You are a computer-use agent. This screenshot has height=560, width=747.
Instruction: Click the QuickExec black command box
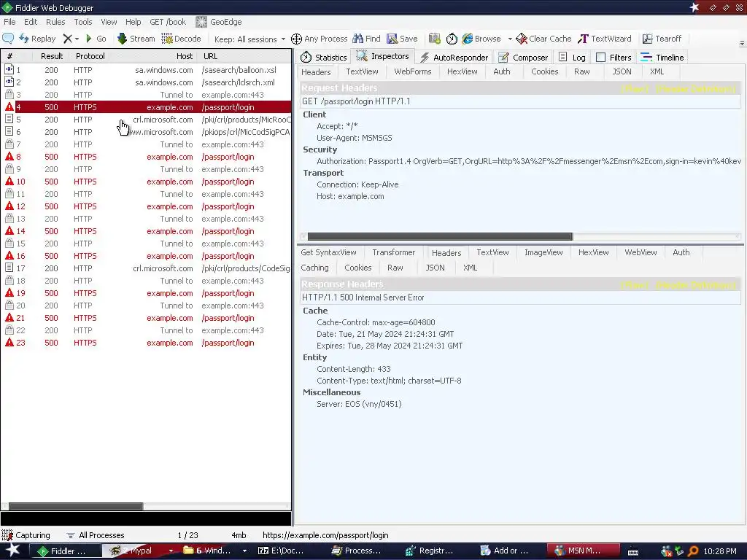coord(146,518)
